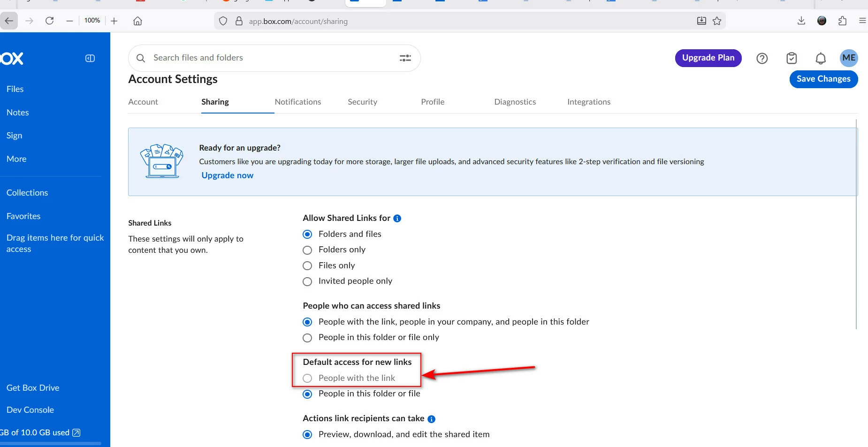The image size is (868, 447).
Task: Open the browser hamburger menu
Action: tap(862, 21)
